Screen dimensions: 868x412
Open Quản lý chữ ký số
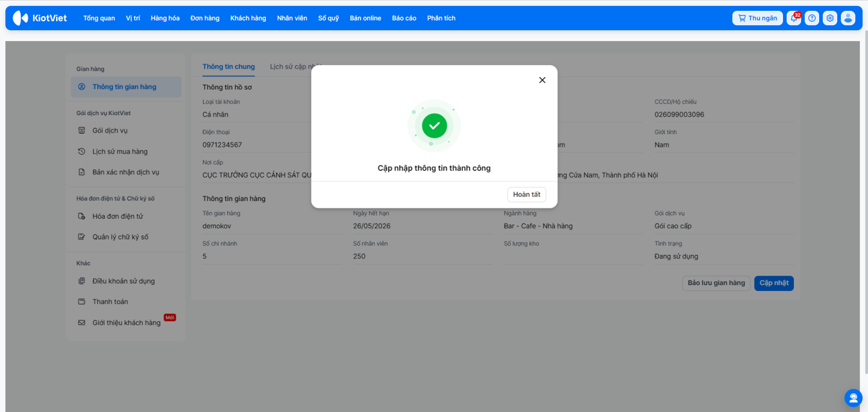(120, 237)
